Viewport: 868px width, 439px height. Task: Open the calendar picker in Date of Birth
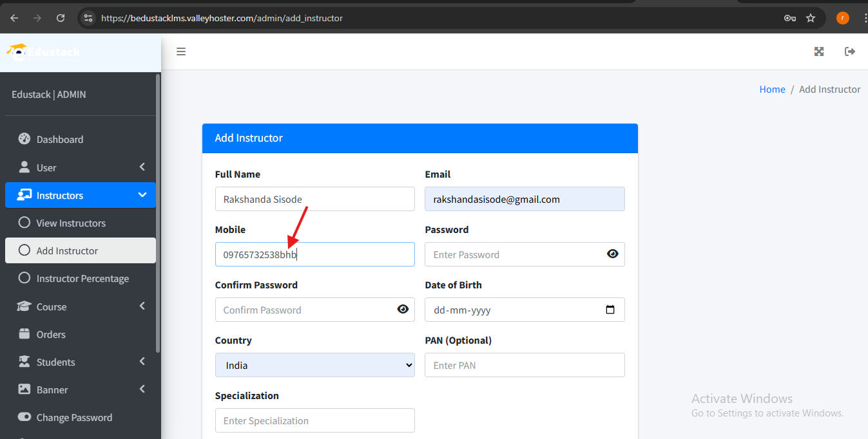(610, 310)
